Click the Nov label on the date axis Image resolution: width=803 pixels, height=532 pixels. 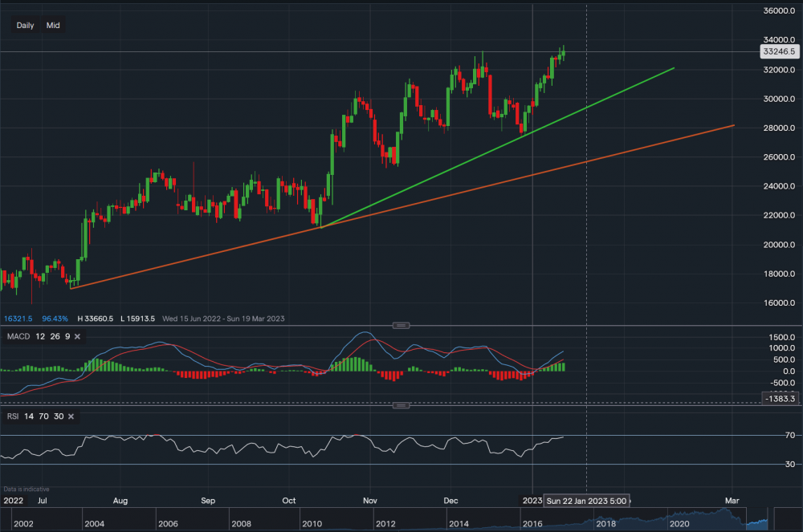[x=369, y=501]
